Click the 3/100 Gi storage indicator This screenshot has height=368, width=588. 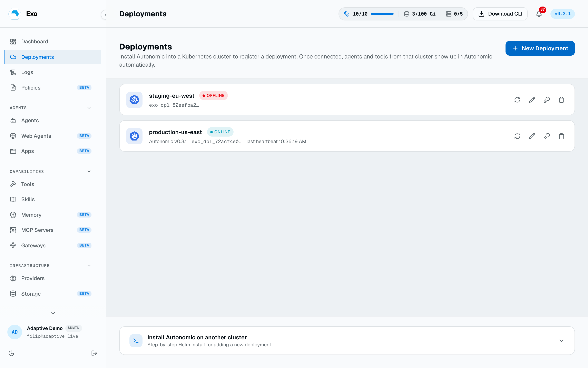[x=420, y=14]
